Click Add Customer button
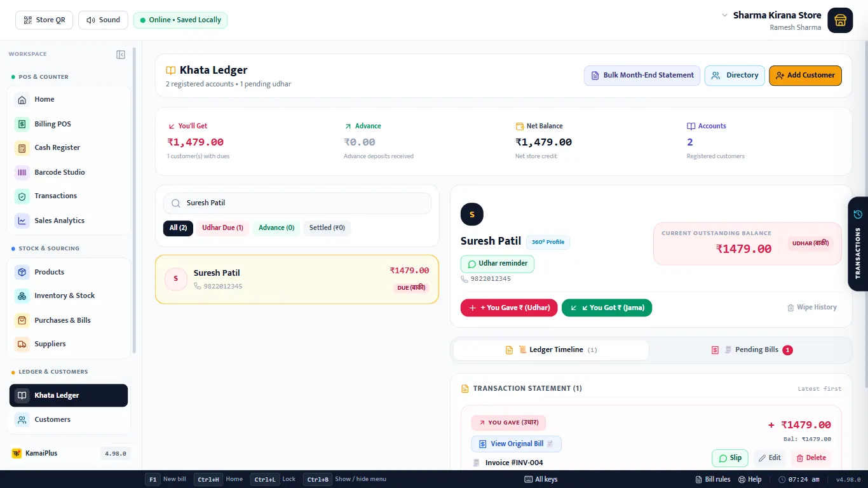 (805, 75)
